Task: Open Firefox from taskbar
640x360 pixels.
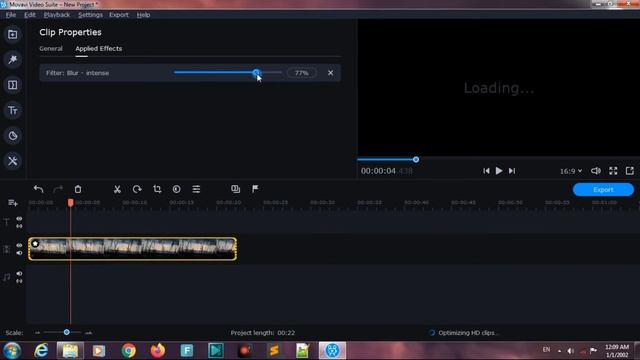Action: tap(158, 351)
